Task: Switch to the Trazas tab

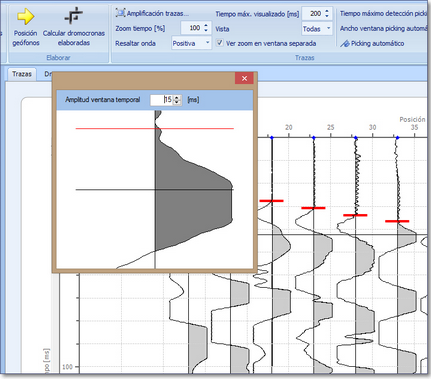Action: pos(22,74)
